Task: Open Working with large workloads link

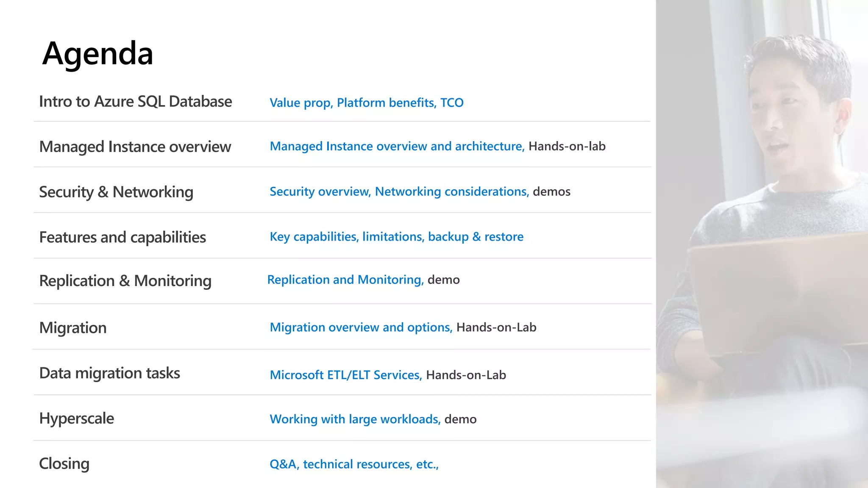Action: tap(355, 419)
